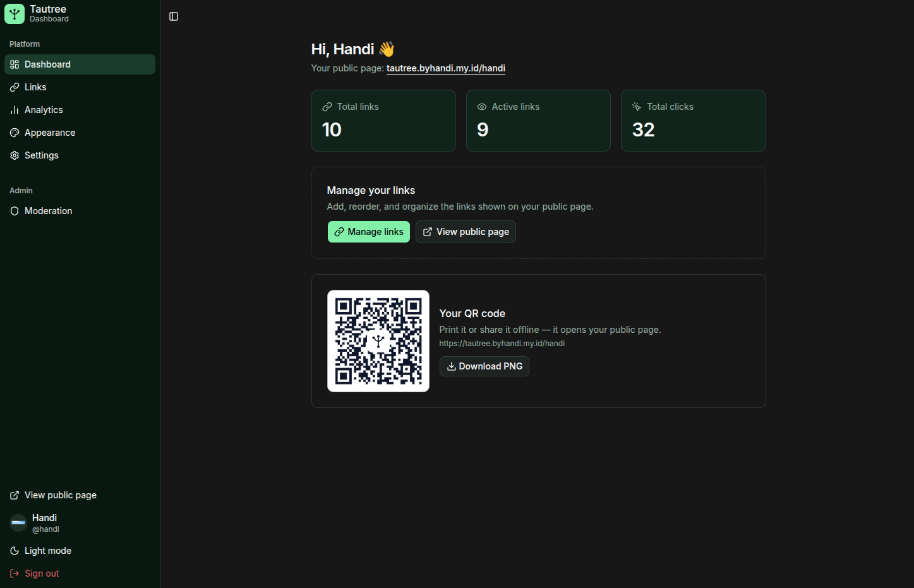Open View public page in the sidebar footer
Screen dimensions: 914x588
80,495
